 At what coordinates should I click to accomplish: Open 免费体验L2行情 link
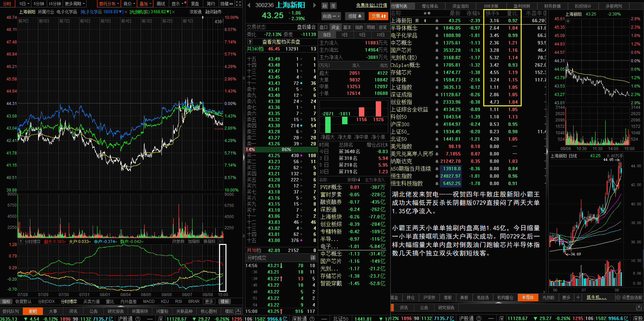[x=371, y=5]
